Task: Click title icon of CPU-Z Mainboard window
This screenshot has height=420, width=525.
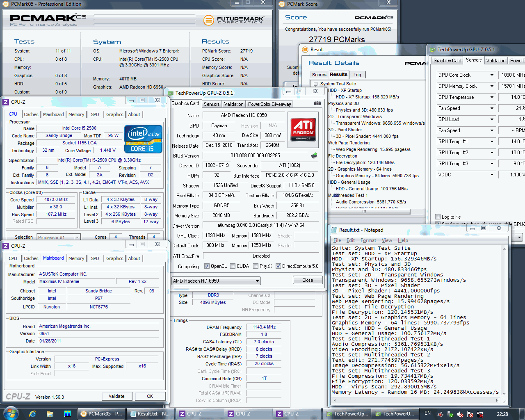Action: (6, 246)
